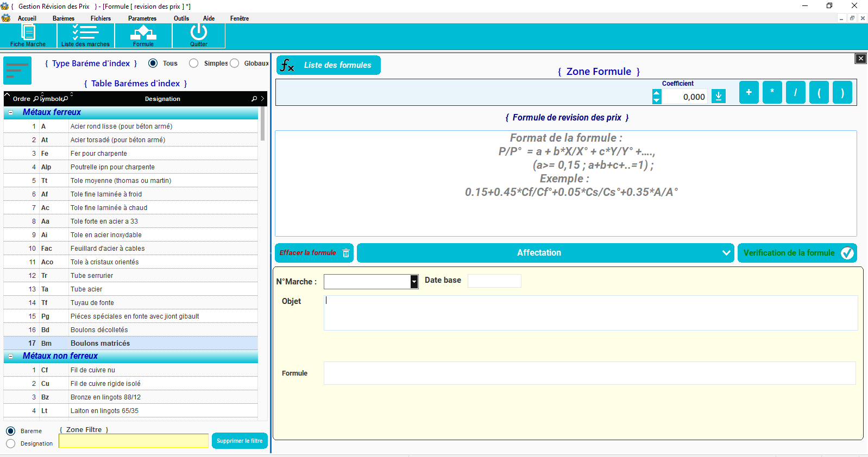Choose the Designation filter radio button
The width and height of the screenshot is (868, 457).
pos(11,443)
